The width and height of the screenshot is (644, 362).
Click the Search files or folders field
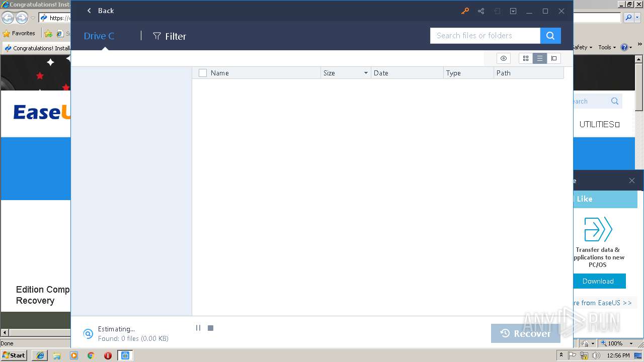[x=485, y=36]
